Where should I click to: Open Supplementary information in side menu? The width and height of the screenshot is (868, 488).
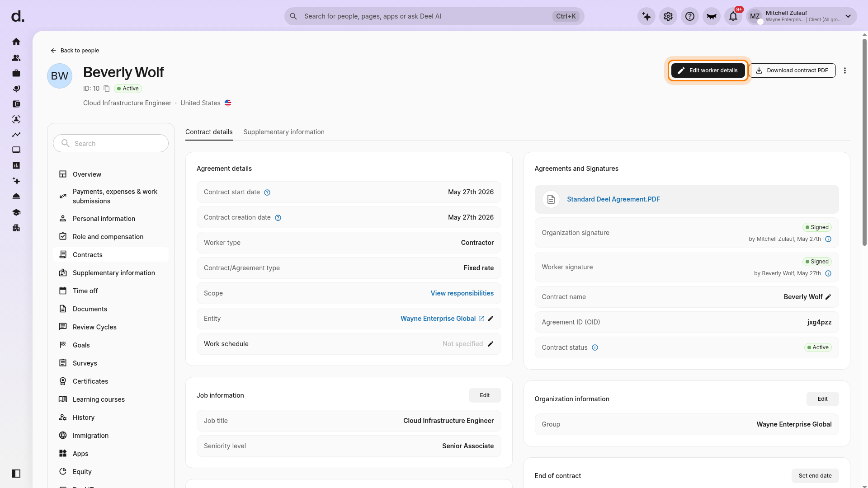pos(111,273)
